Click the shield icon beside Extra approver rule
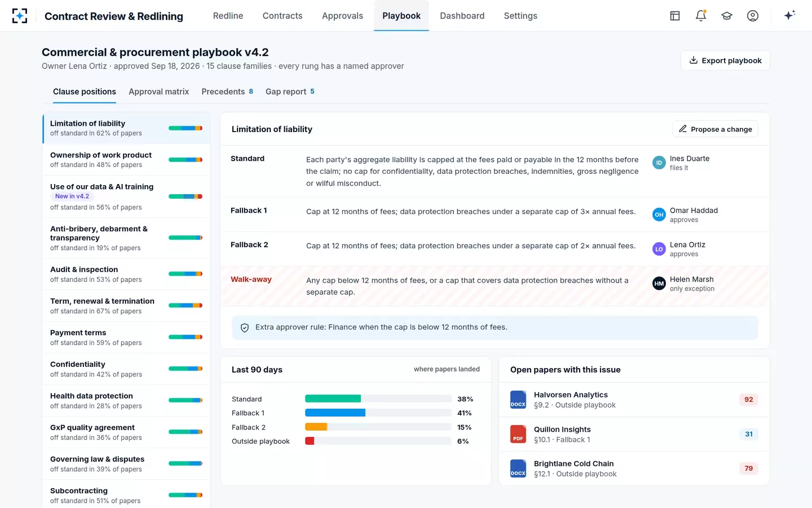 245,328
